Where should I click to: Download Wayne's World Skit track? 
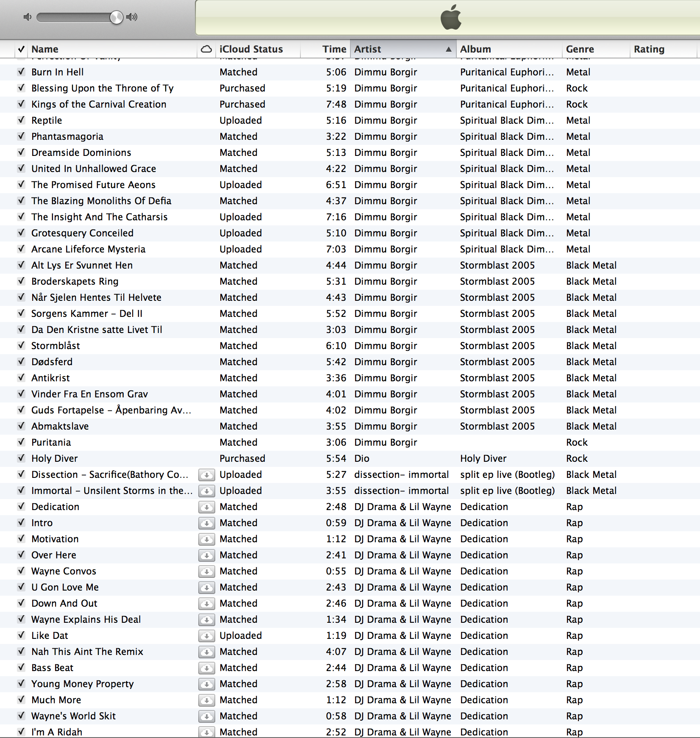[207, 716]
